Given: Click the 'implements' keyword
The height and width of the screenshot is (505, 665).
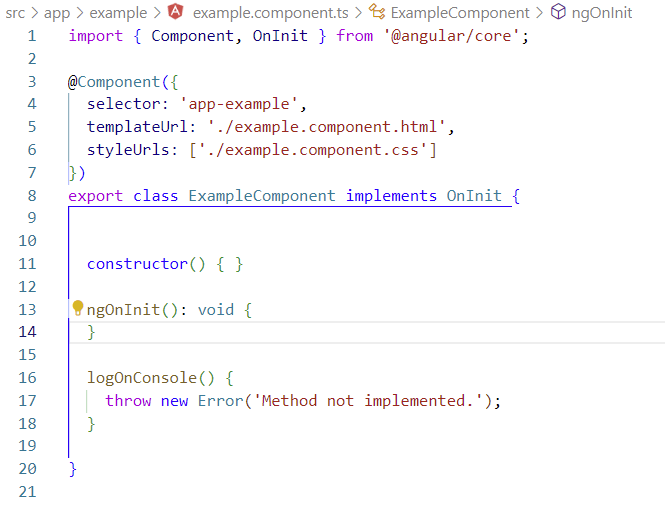Looking at the screenshot, I should pyautogui.click(x=391, y=196).
